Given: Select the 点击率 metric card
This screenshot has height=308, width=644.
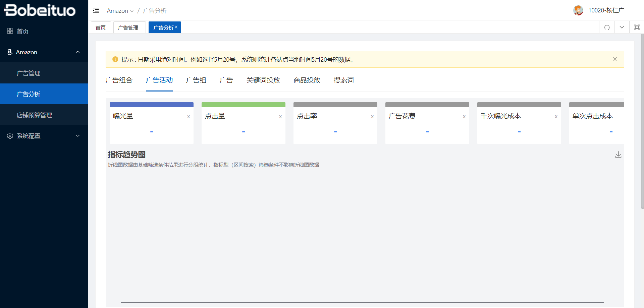Looking at the screenshot, I should click(x=335, y=123).
